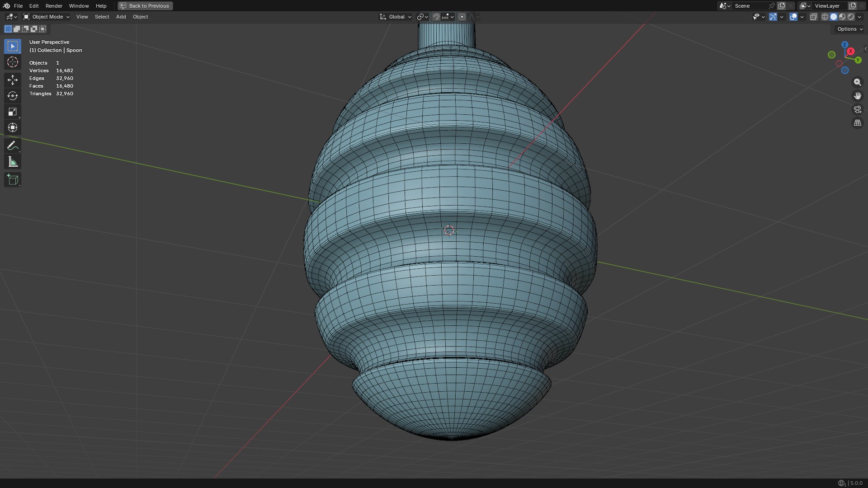Open the Options dropdown

(x=849, y=29)
